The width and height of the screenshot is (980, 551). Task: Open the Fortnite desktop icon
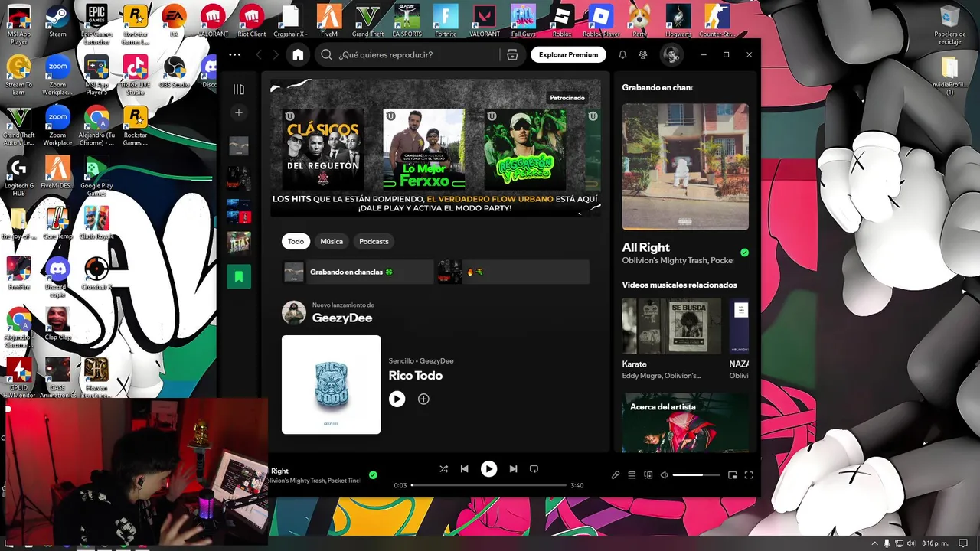445,21
